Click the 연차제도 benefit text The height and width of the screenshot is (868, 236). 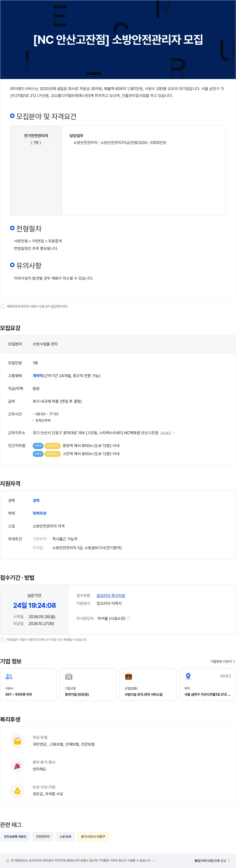(39, 769)
